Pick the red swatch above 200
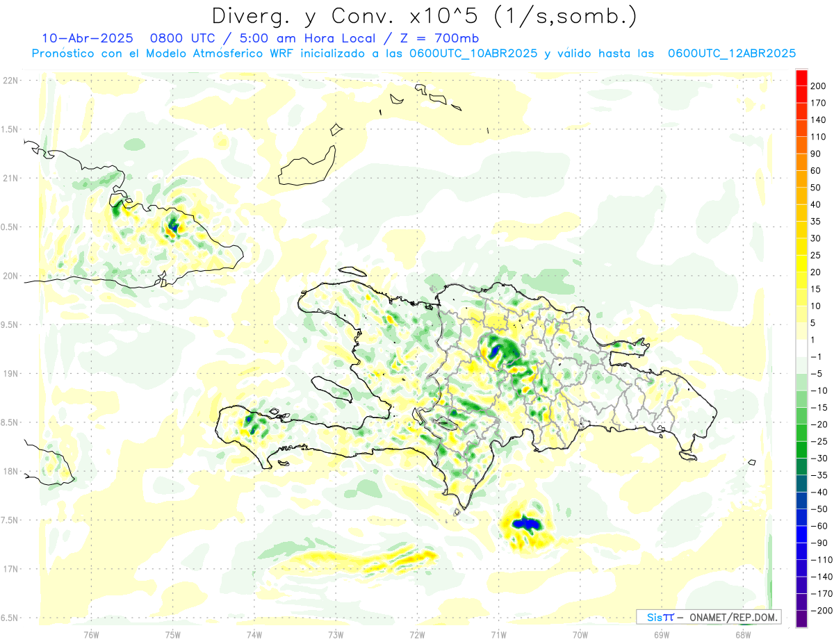Image resolution: width=834 pixels, height=644 pixels. 801,78
